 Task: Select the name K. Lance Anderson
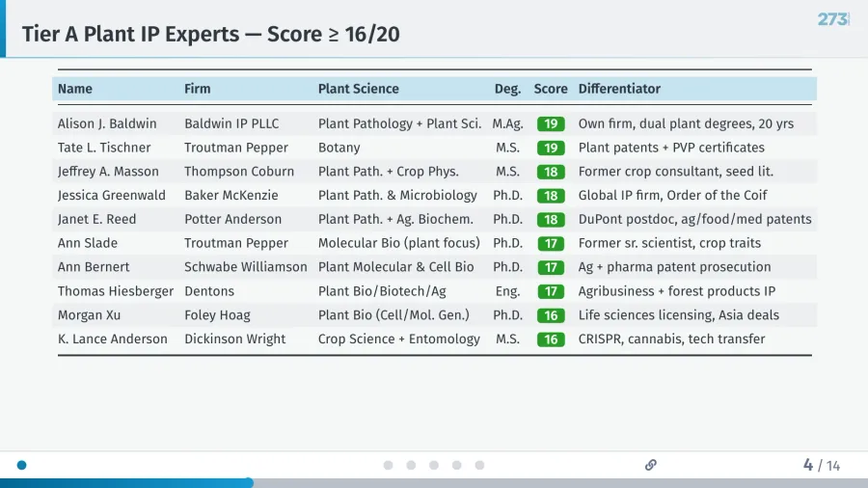pos(113,339)
